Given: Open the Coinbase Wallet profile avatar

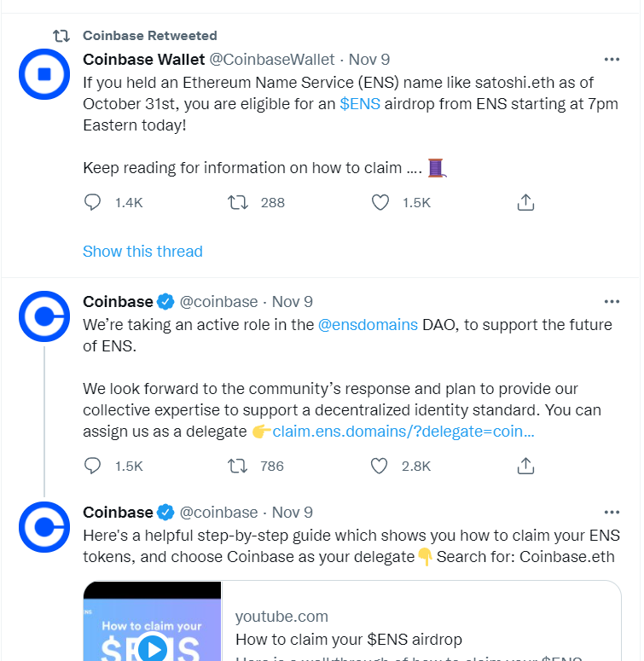Looking at the screenshot, I should click(x=44, y=74).
